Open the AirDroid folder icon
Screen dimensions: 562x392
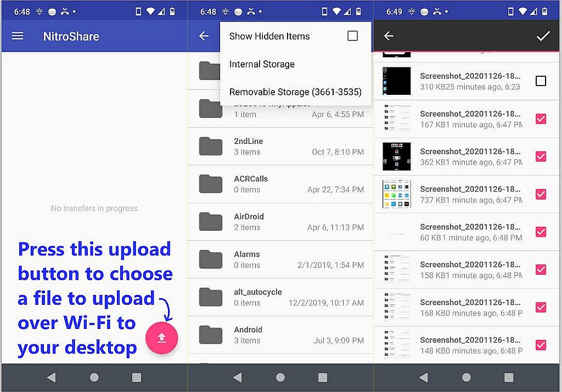211,221
